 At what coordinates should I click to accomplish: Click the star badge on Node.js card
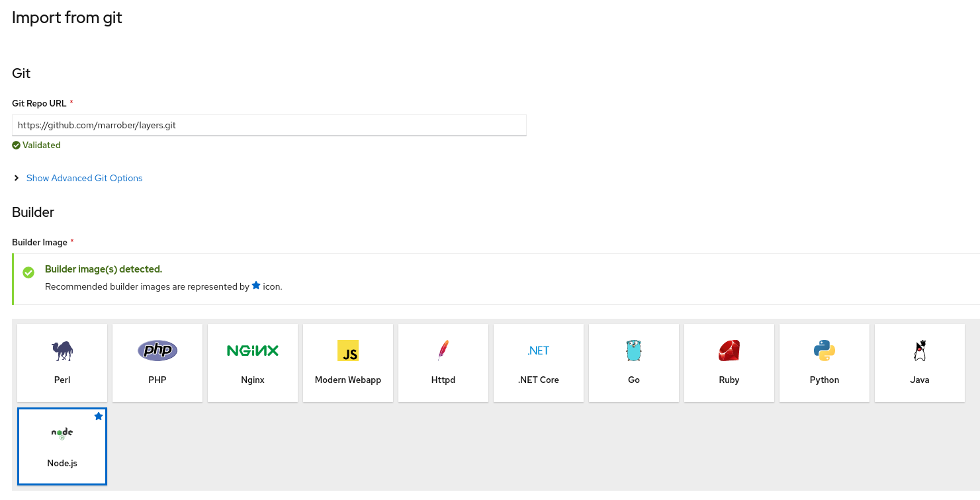tap(99, 416)
